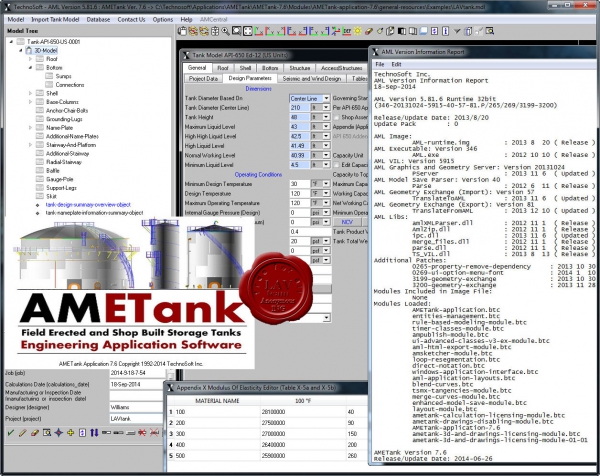Click the yellow sun lighting icon
This screenshot has width=600, height=476.
pos(357,31)
